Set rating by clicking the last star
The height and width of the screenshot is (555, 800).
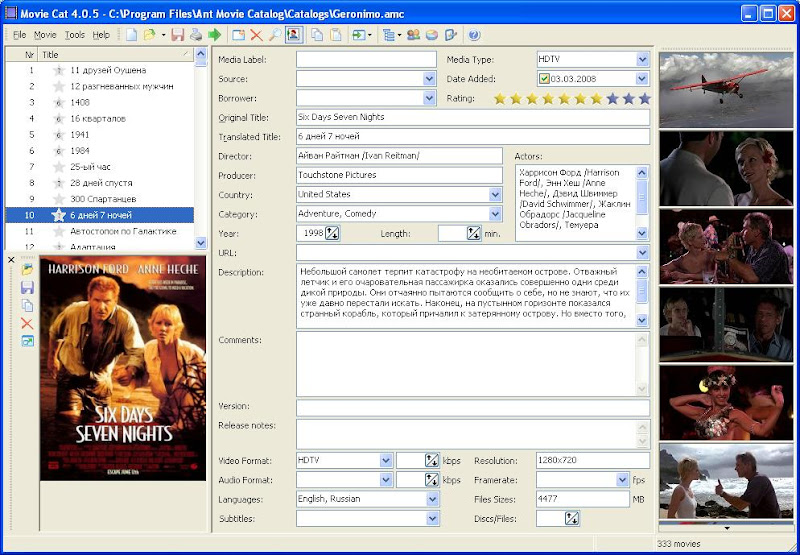coord(644,99)
